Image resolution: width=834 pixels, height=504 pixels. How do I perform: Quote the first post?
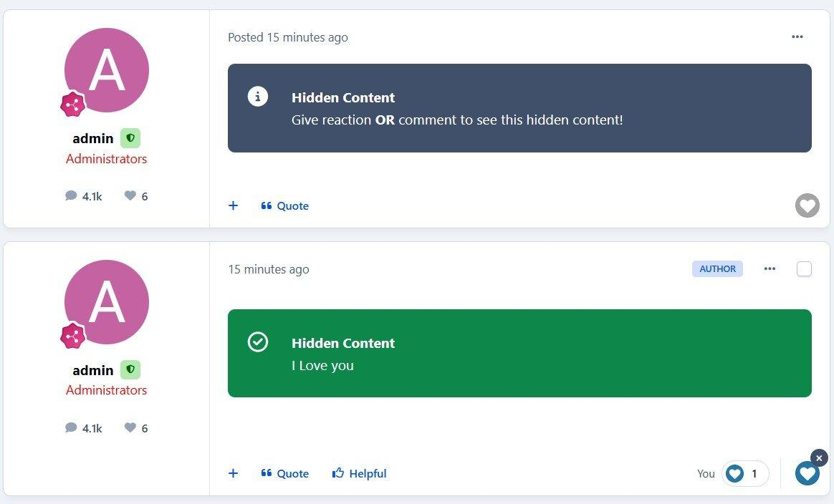(x=285, y=205)
